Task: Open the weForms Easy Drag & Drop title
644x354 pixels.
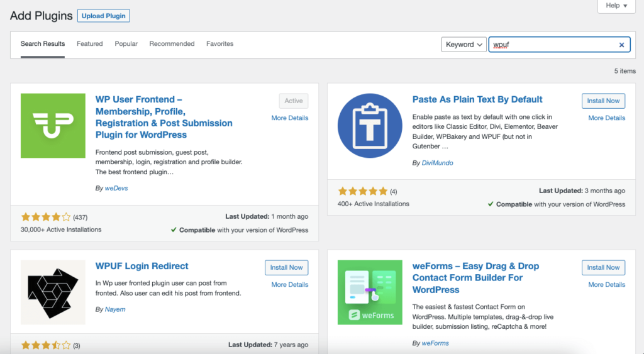Action: [475, 278]
